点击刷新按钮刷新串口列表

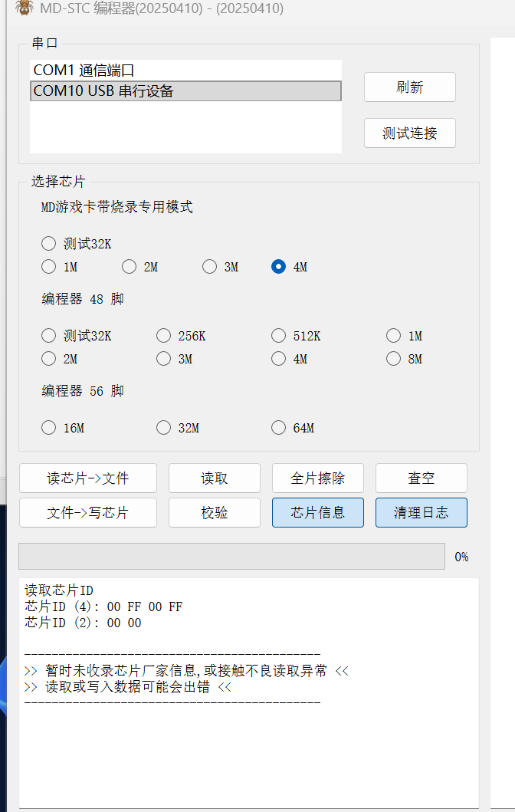coord(409,87)
